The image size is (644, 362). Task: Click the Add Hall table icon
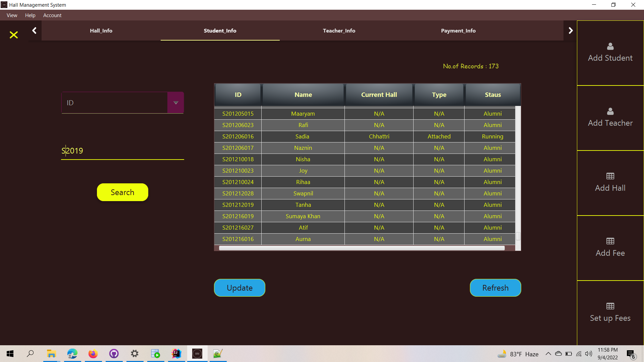(610, 176)
